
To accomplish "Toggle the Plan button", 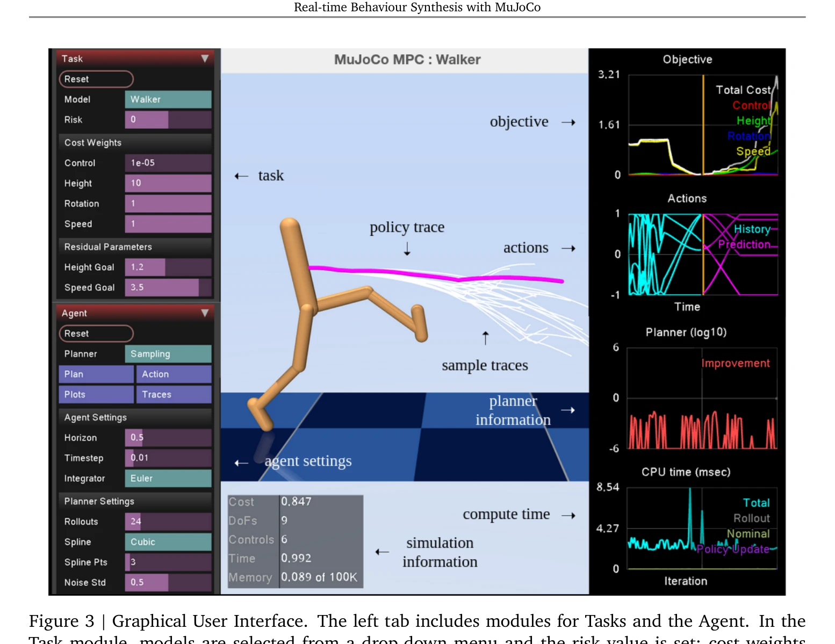I will [96, 374].
